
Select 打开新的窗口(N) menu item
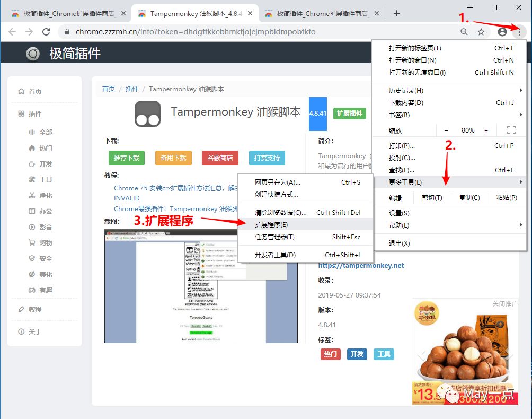pos(449,60)
